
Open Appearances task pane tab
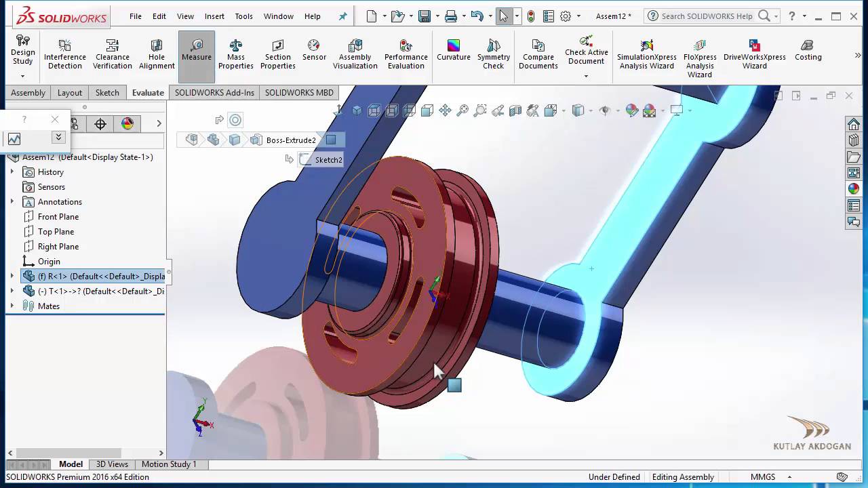[x=854, y=189]
